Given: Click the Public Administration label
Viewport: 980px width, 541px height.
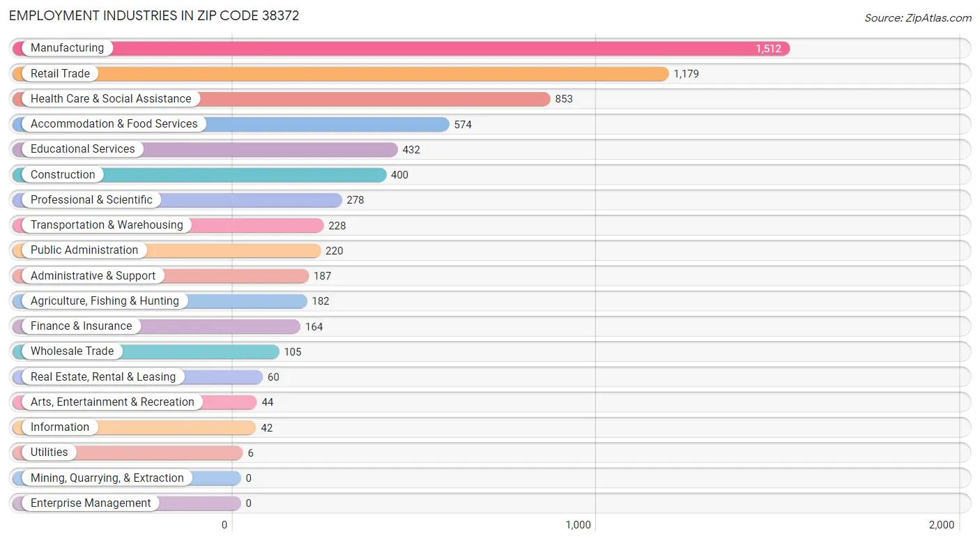Looking at the screenshot, I should pos(84,250).
